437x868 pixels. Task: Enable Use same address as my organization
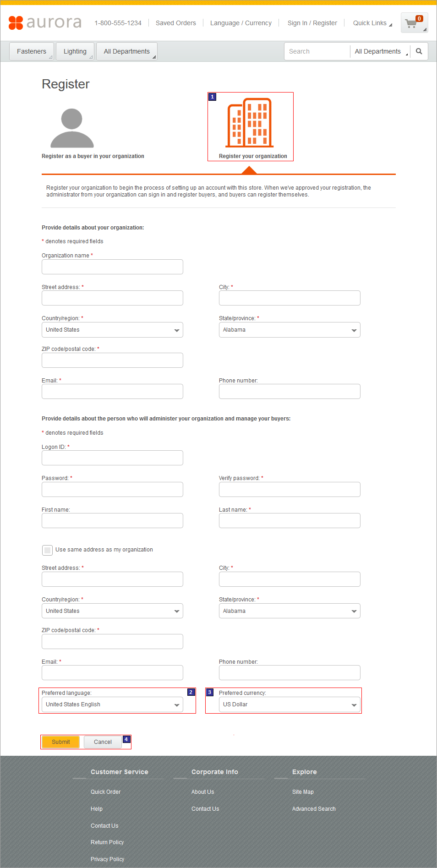47,550
